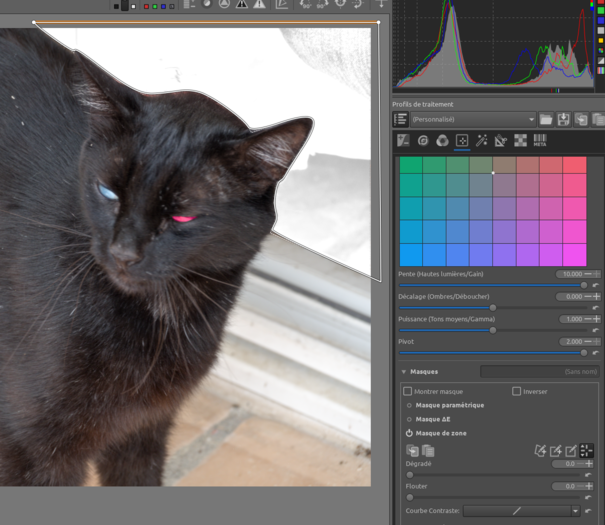Image resolution: width=605 pixels, height=525 pixels.
Task: Open Courbe Contraste type dropdown
Action: [575, 510]
